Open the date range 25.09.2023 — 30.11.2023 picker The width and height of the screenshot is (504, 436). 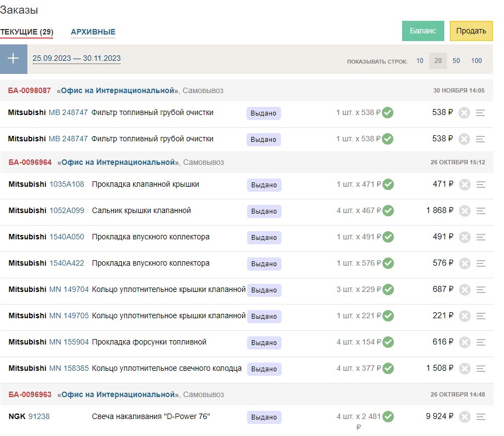[x=77, y=59]
